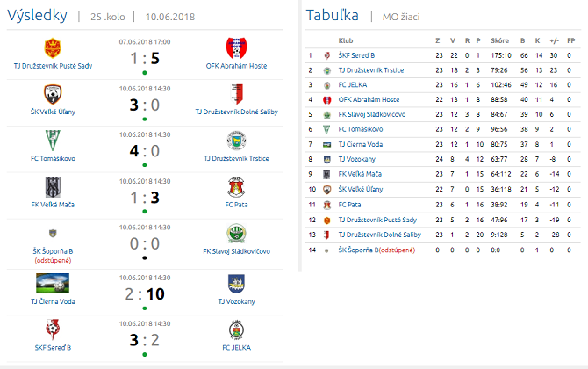This screenshot has height=369, width=588.
Task: Open the 4 : 0 match result
Action: [145, 150]
